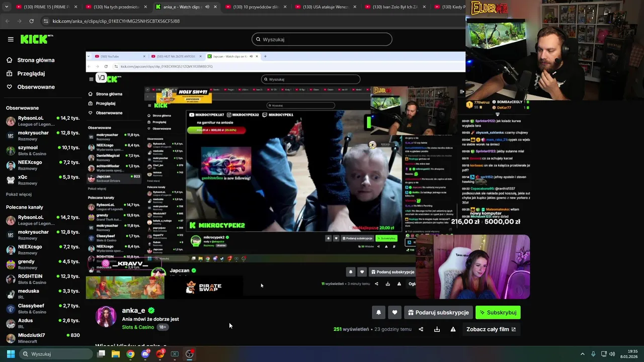Image resolution: width=644 pixels, height=362 pixels.
Task: Show hidden icons in system tray
Action: point(583,354)
